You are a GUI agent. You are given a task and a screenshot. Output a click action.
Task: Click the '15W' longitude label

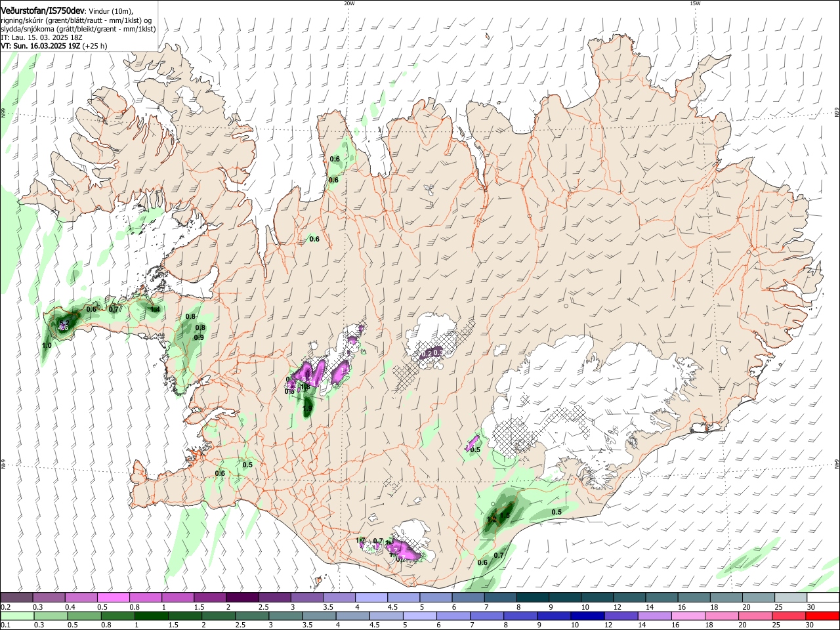click(695, 3)
